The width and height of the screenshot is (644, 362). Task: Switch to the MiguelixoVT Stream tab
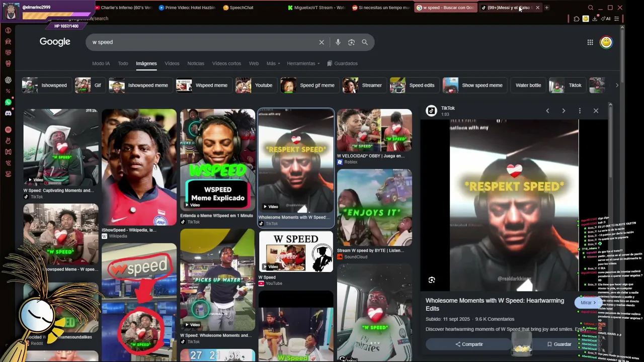coord(316,8)
